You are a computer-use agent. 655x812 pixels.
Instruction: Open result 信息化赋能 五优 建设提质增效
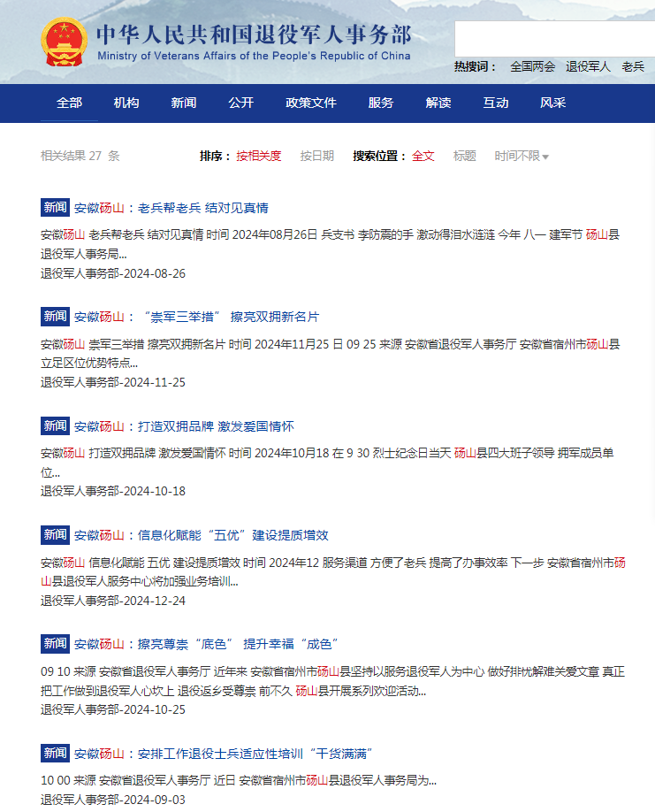point(202,535)
